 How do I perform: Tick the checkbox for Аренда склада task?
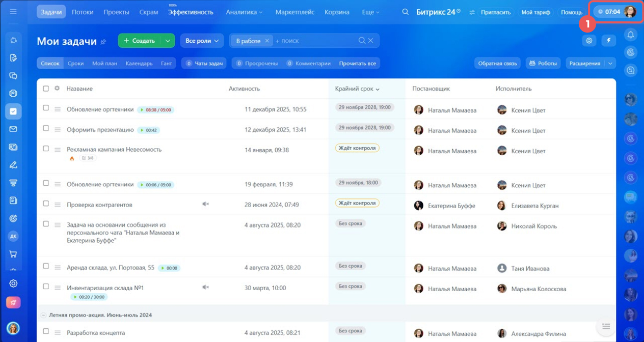tap(46, 266)
